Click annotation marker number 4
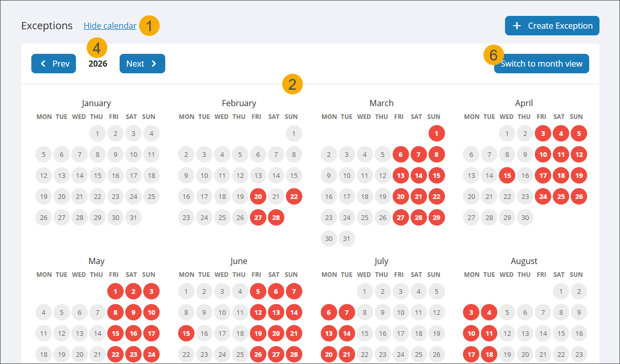Screen dimensions: 620x364 (x=97, y=48)
